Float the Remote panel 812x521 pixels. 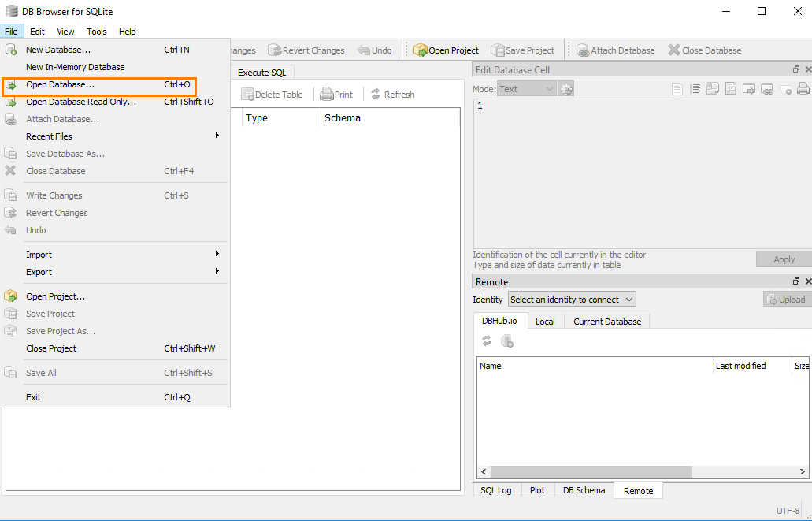coord(796,281)
